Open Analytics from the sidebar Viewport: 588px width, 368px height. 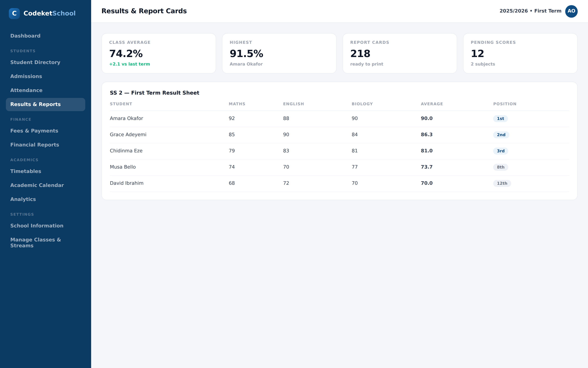(45, 199)
